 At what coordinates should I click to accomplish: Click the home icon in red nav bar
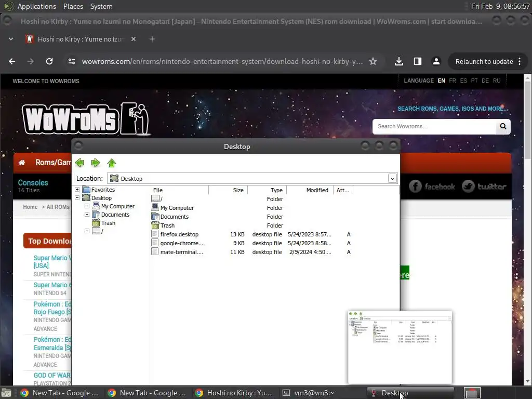22,163
